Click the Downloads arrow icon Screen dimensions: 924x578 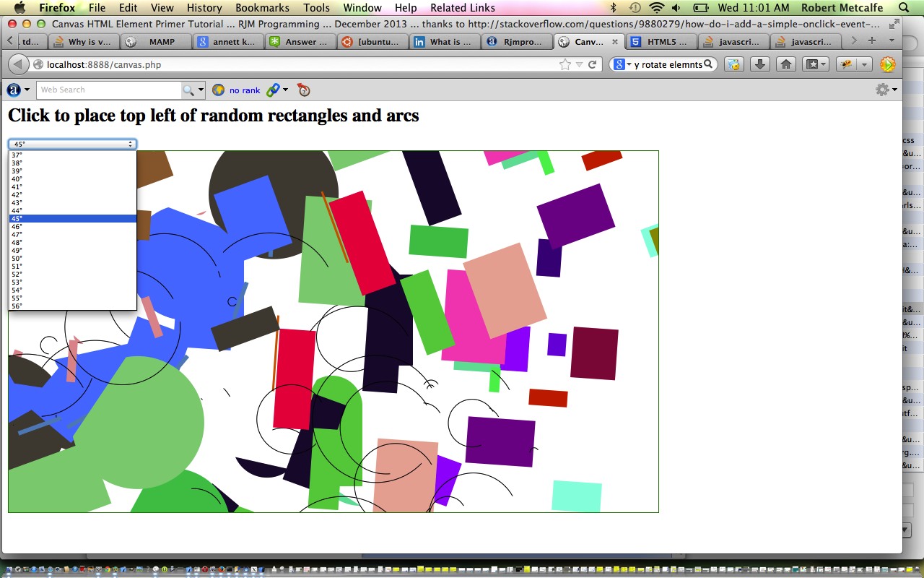pyautogui.click(x=759, y=64)
